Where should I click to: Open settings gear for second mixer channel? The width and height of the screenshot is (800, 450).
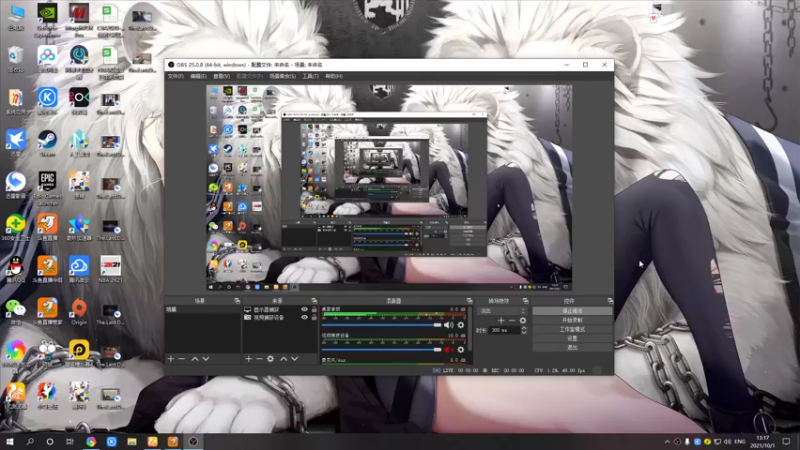[x=461, y=349]
